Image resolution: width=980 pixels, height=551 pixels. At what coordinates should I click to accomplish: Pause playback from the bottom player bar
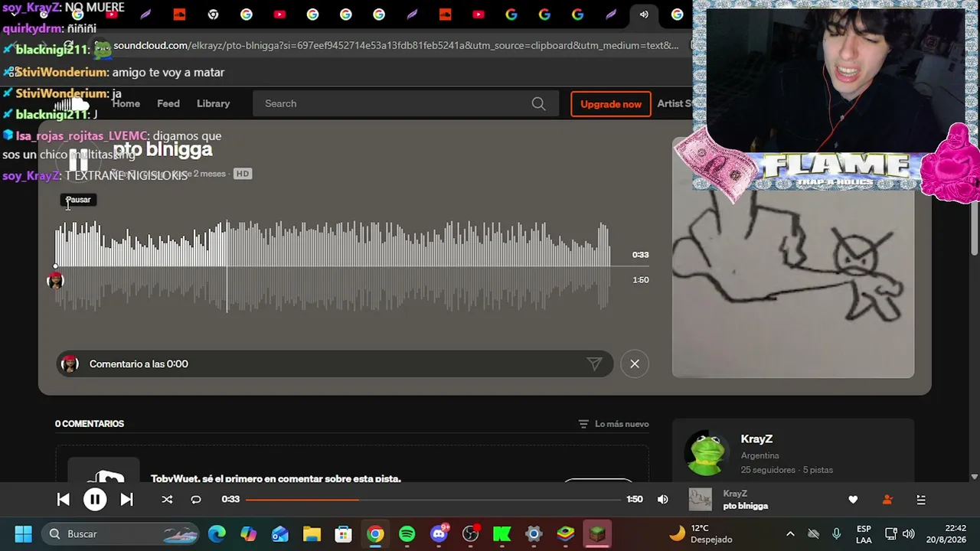pos(95,500)
